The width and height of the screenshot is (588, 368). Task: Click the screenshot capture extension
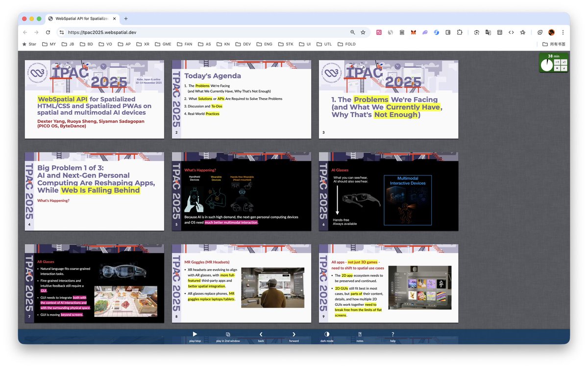pos(477,32)
